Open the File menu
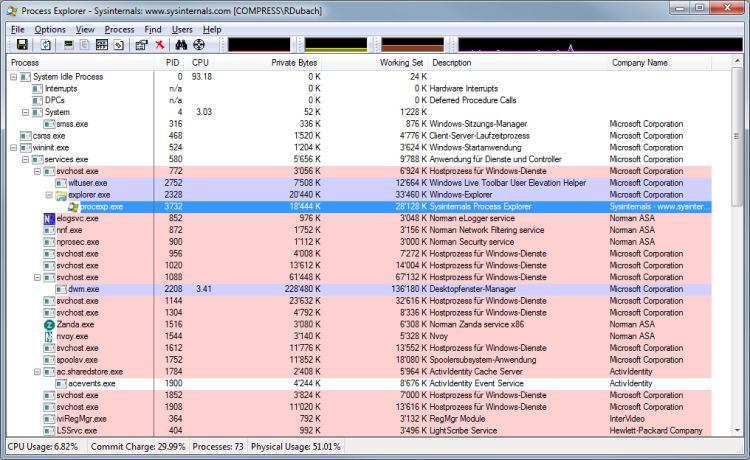The image size is (750, 460). click(x=17, y=30)
